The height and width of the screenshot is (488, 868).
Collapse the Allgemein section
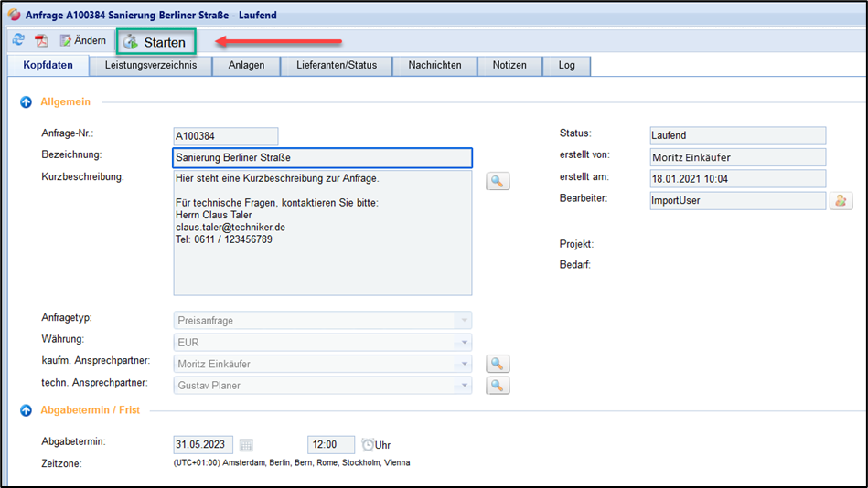tap(26, 102)
